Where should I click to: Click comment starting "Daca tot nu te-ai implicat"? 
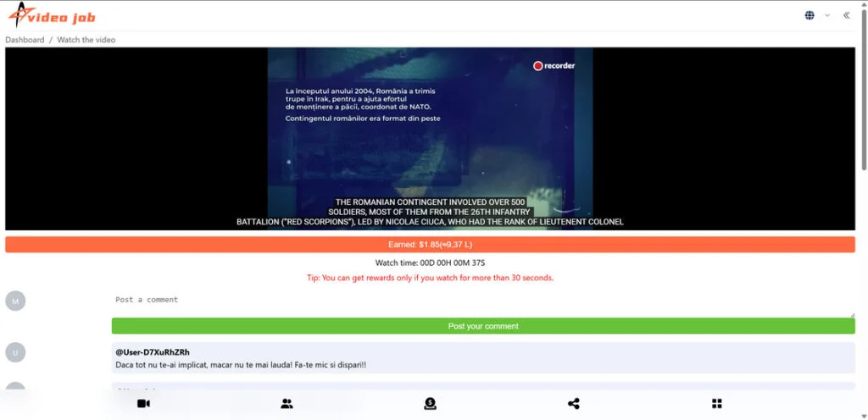[241, 365]
